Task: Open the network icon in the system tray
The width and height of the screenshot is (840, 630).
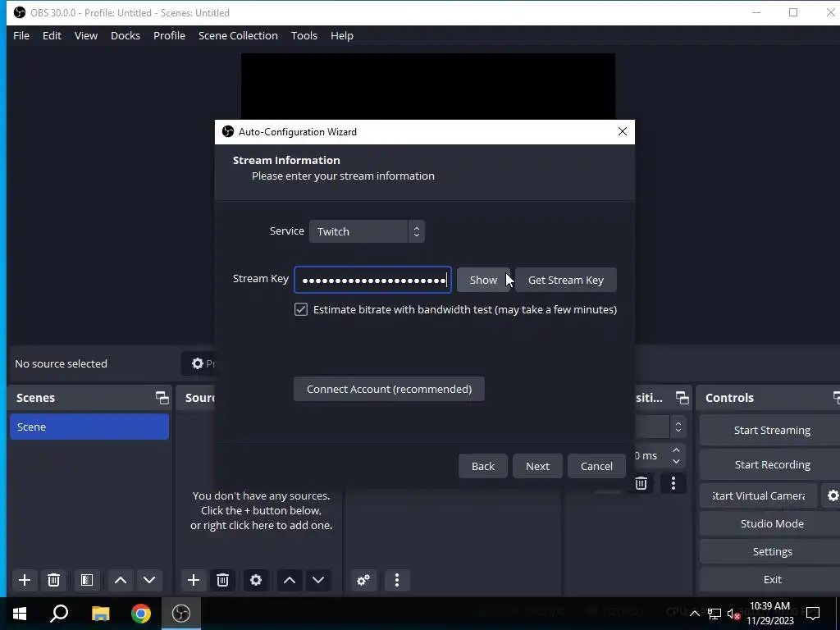Action: [x=714, y=614]
